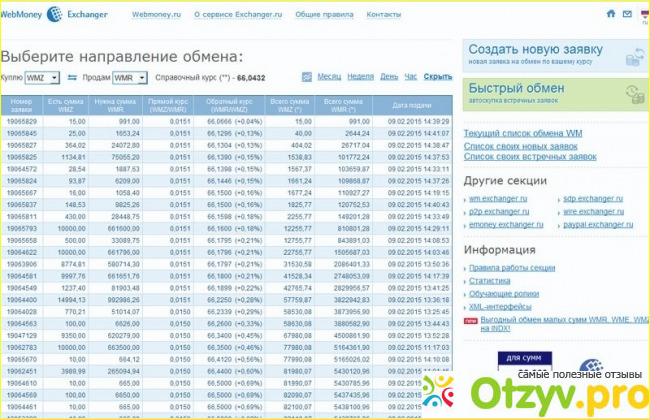650x419 pixels.
Task: Open the Куплю WMZ dropdown
Action: (42, 77)
